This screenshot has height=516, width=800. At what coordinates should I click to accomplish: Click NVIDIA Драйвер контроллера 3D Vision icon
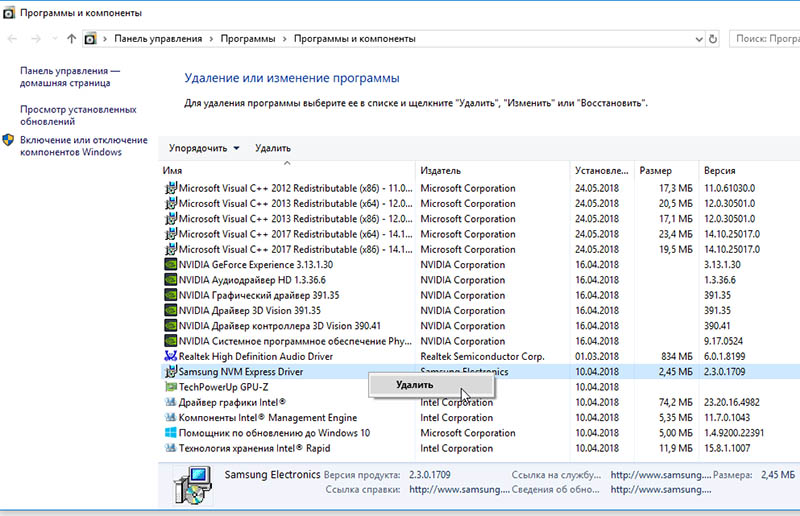coord(170,326)
